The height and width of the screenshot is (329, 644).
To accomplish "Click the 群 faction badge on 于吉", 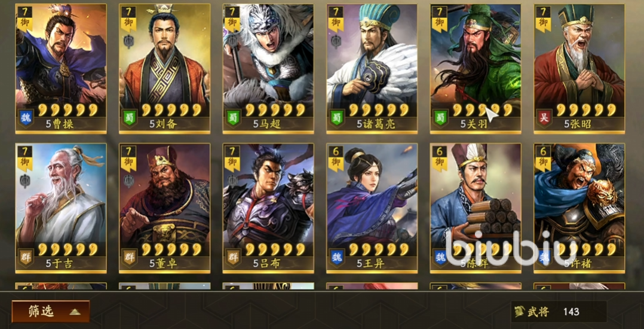I will pyautogui.click(x=26, y=257).
